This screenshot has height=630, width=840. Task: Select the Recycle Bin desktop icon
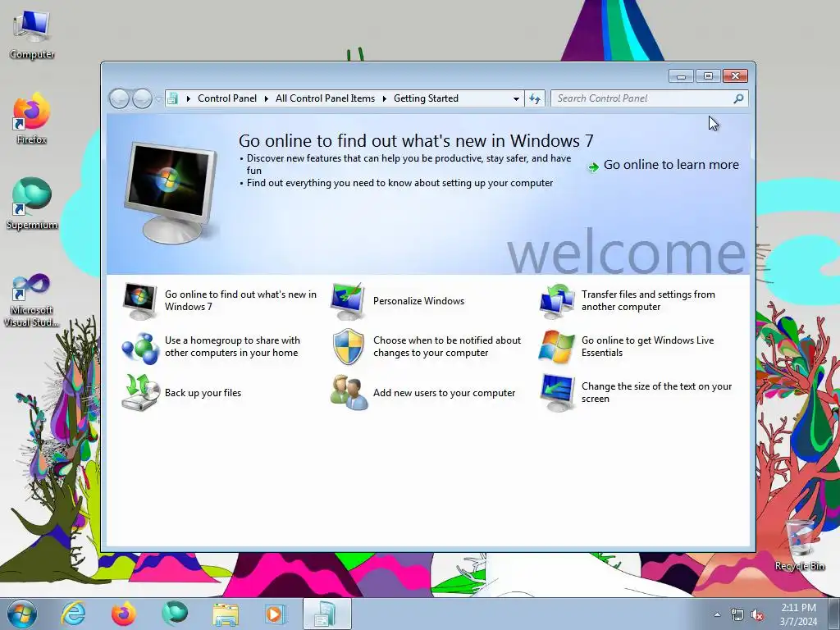coord(800,545)
